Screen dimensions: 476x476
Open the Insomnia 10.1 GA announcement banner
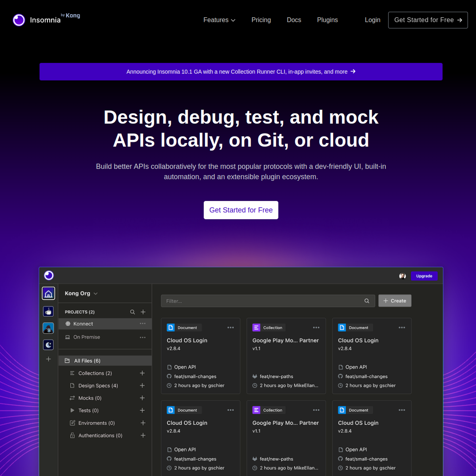tap(241, 72)
